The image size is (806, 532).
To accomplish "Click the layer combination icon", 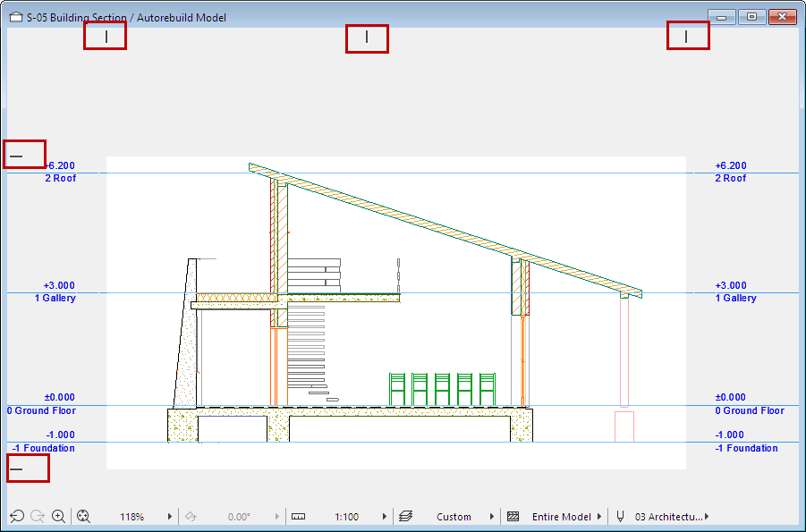I will click(406, 517).
